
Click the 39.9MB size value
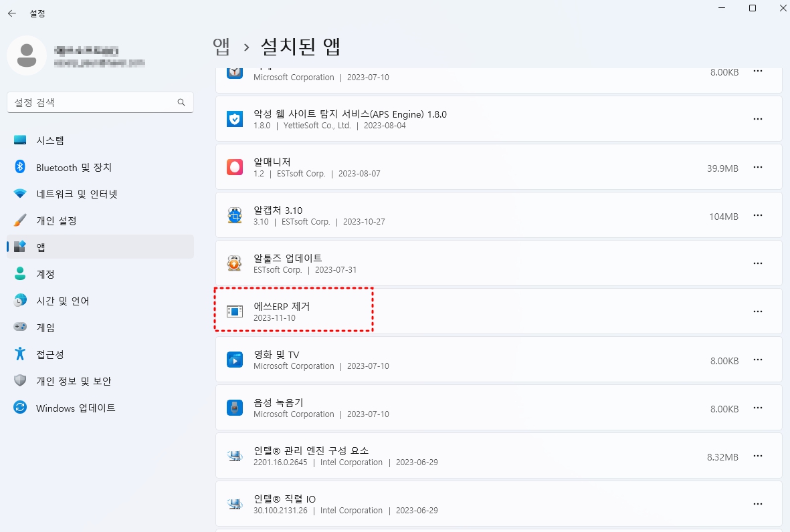tap(722, 168)
